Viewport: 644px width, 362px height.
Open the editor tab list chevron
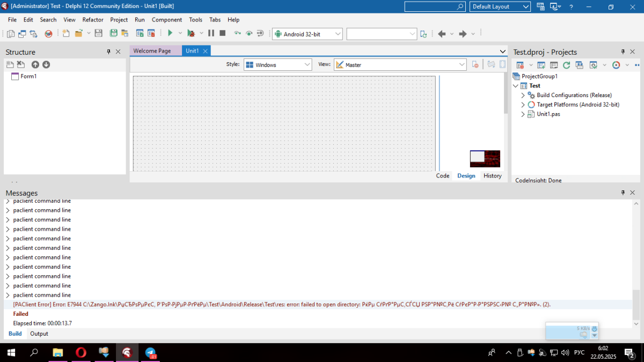502,51
